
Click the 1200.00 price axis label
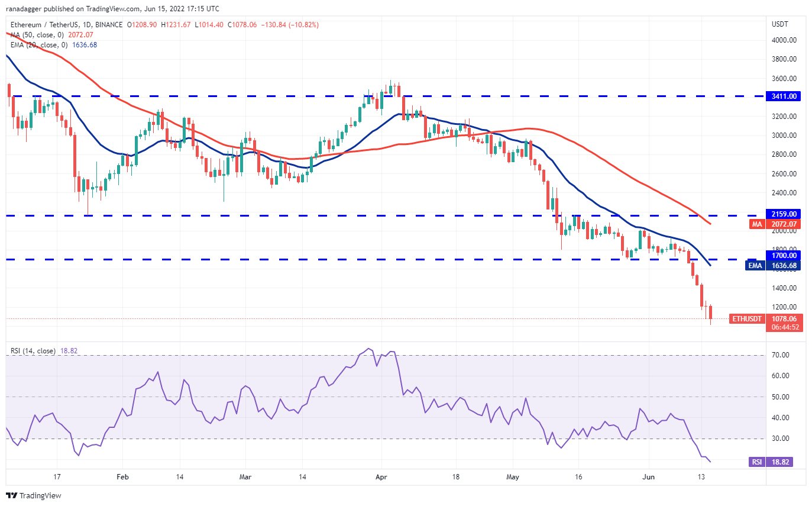784,307
